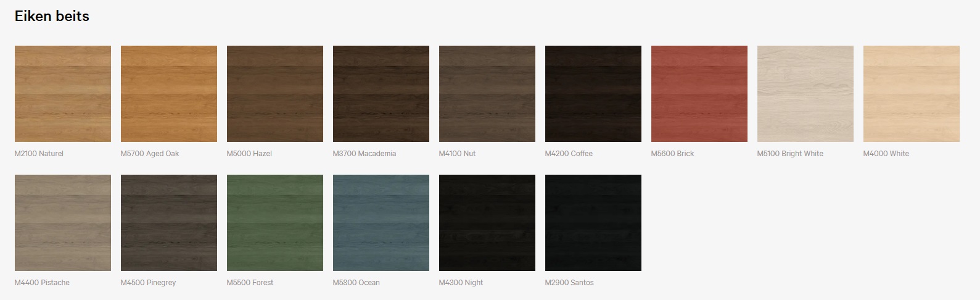Click the 'M2900 Santos' label
Image resolution: width=980 pixels, height=300 pixels.
point(569,283)
